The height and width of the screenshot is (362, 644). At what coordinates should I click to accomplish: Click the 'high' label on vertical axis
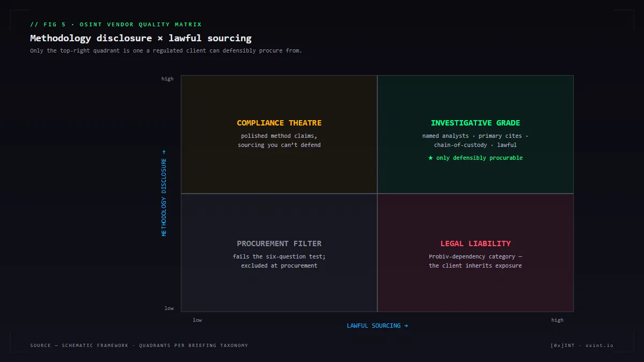click(x=167, y=79)
